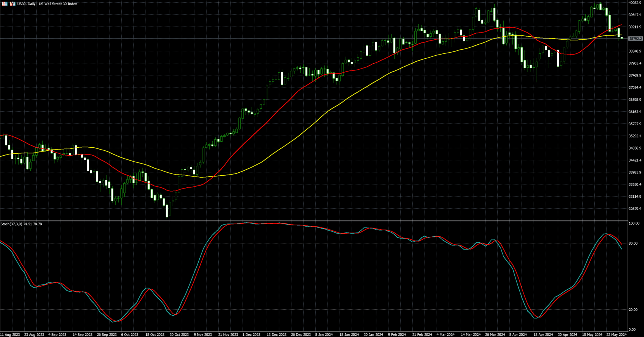Select the 11 Aug 2023 date label
This screenshot has height=337, width=644.
pos(10,334)
